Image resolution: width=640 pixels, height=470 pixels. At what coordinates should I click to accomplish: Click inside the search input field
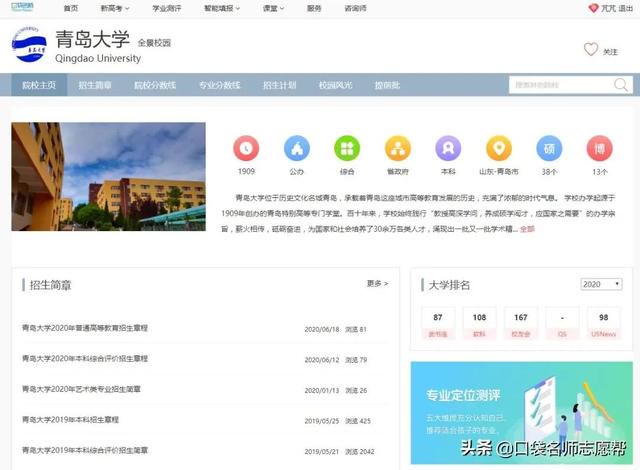[559, 85]
